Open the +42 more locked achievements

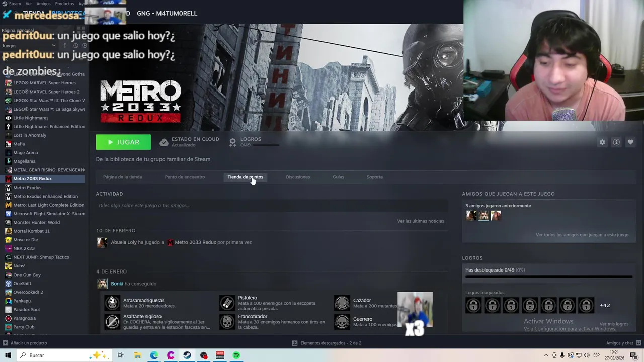click(x=605, y=305)
